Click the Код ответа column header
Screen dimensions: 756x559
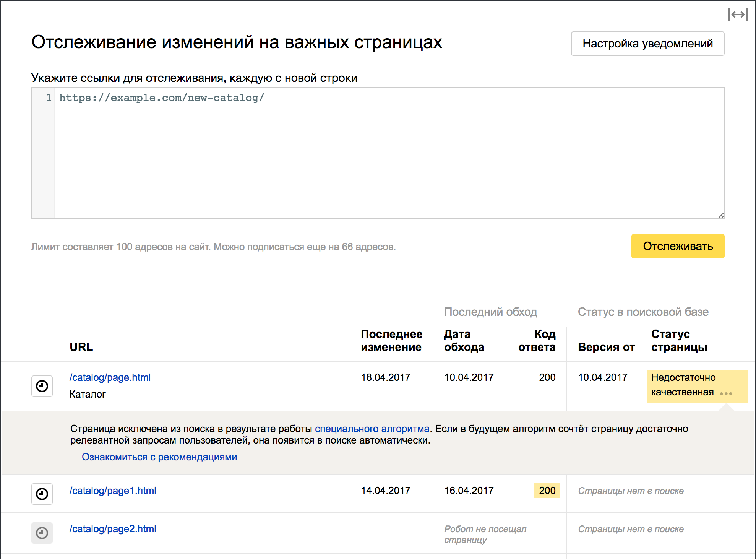coord(537,340)
